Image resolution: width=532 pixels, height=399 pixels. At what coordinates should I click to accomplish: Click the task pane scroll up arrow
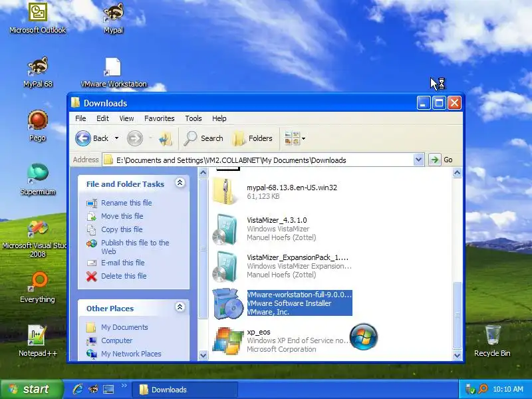(203, 173)
